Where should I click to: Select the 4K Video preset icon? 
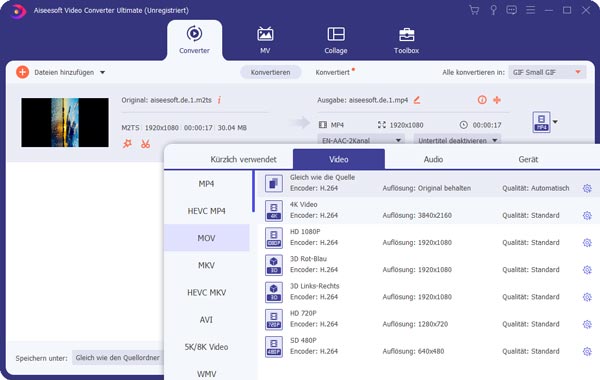[x=274, y=211]
